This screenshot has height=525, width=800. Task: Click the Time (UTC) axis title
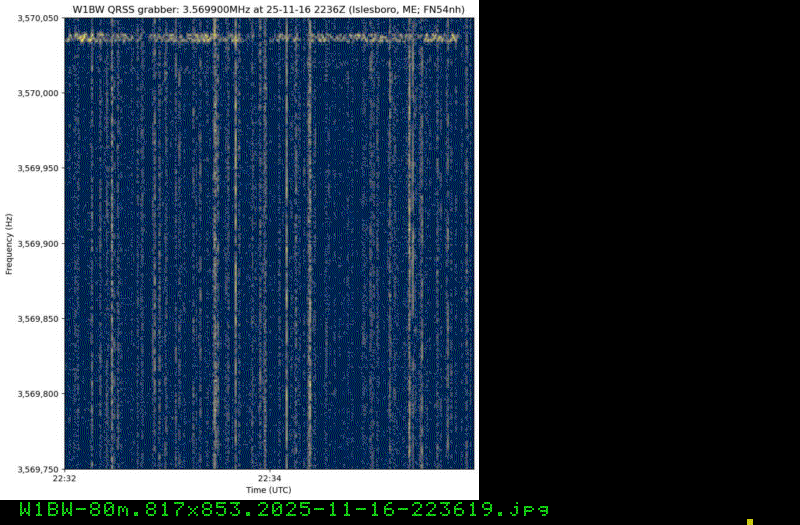pyautogui.click(x=269, y=490)
